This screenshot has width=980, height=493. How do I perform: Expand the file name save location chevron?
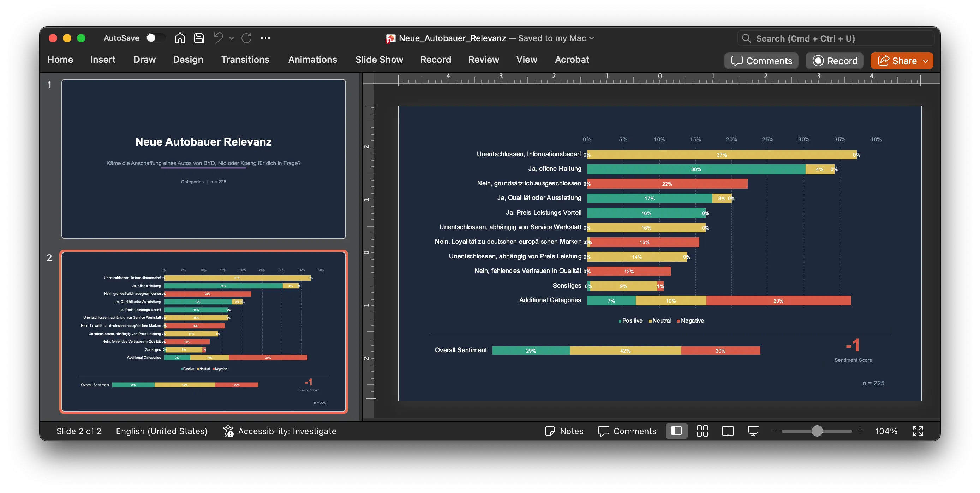tap(592, 38)
